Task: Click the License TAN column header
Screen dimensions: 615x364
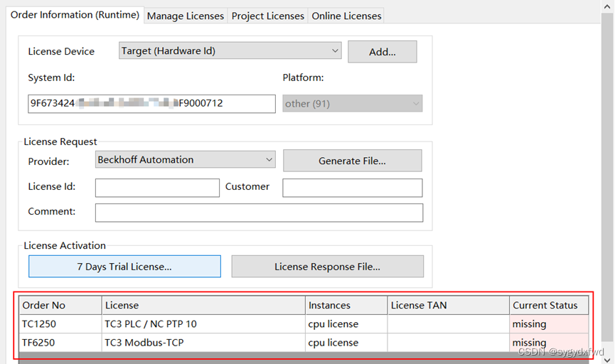Action: tap(449, 305)
